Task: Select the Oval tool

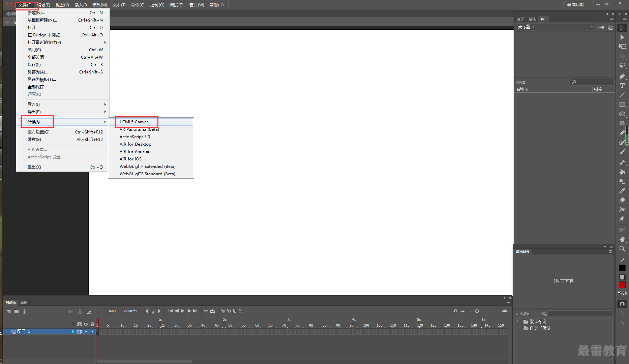Action: [x=622, y=114]
